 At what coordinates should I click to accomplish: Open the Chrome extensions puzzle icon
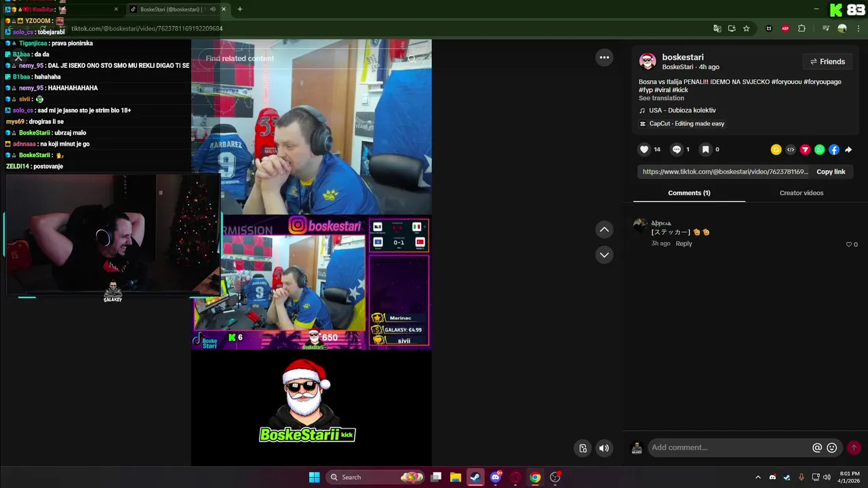point(802,28)
